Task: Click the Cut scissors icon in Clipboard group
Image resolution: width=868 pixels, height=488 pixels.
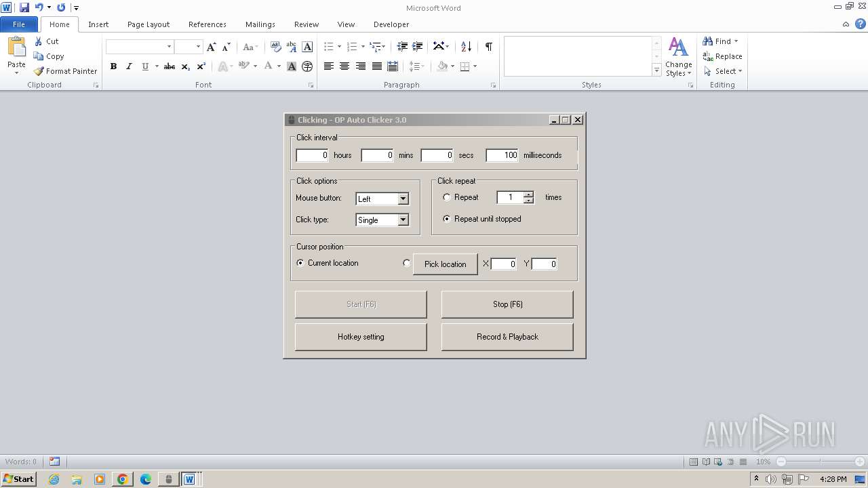Action: (x=39, y=41)
